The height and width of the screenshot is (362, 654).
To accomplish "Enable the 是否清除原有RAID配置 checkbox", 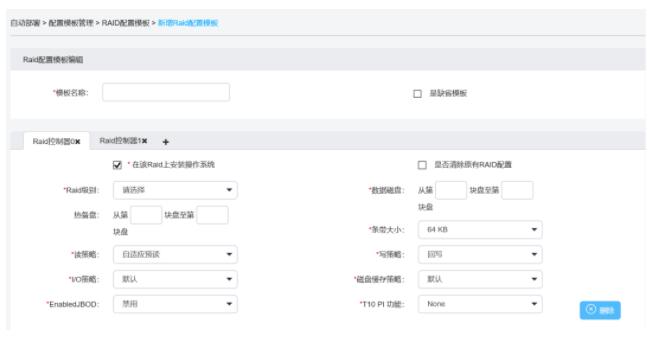I will (x=422, y=165).
